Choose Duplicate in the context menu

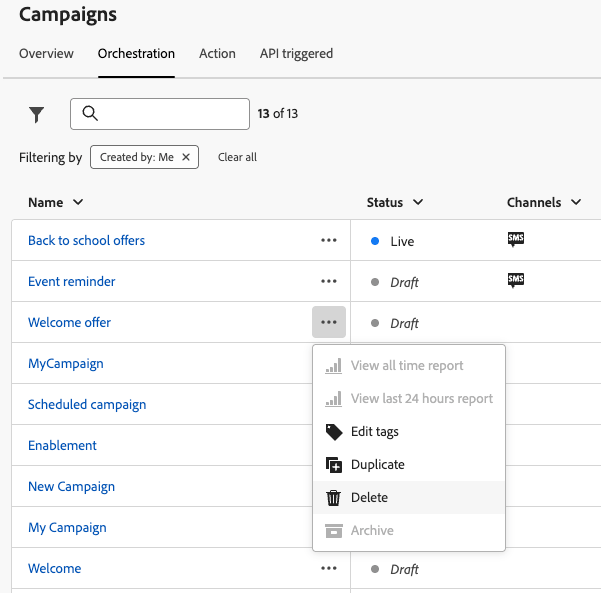pyautogui.click(x=377, y=464)
